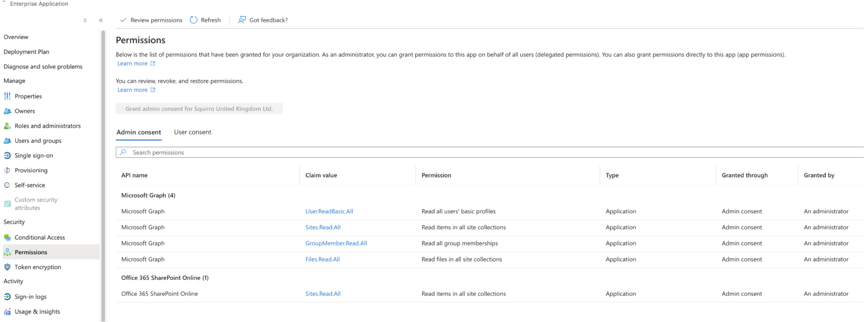
Task: Click the Token encryption shield icon
Action: [7, 267]
